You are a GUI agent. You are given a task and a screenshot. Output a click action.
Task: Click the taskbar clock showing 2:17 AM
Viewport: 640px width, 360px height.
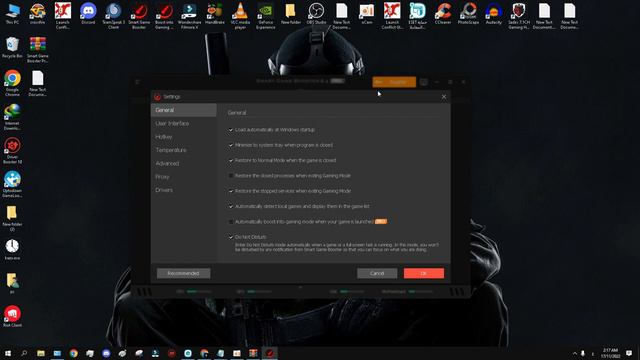coord(610,353)
